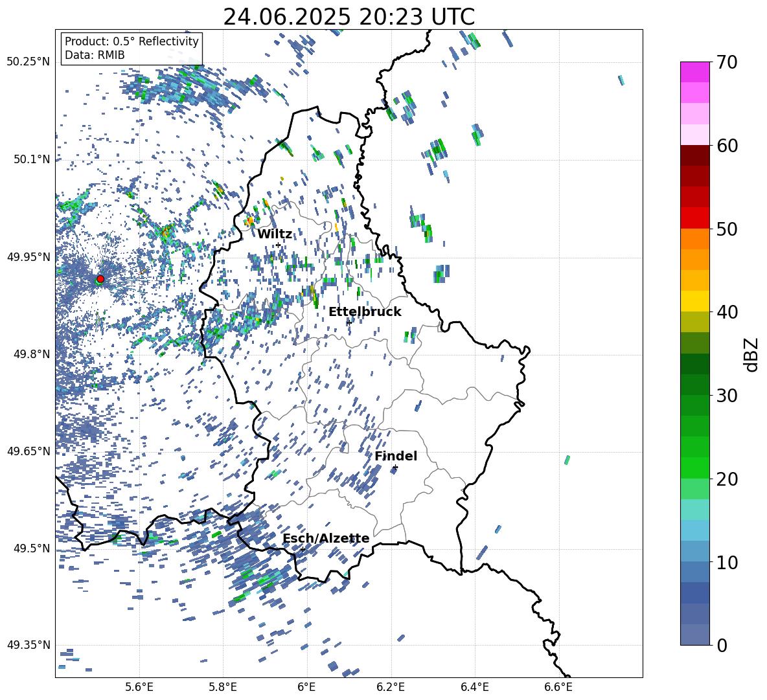Click the 6°E longitude label

(306, 687)
